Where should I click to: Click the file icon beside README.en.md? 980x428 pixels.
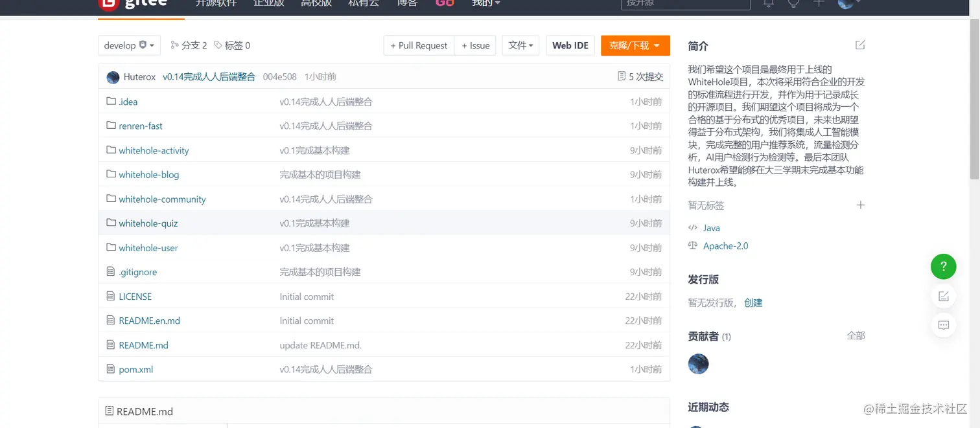111,320
